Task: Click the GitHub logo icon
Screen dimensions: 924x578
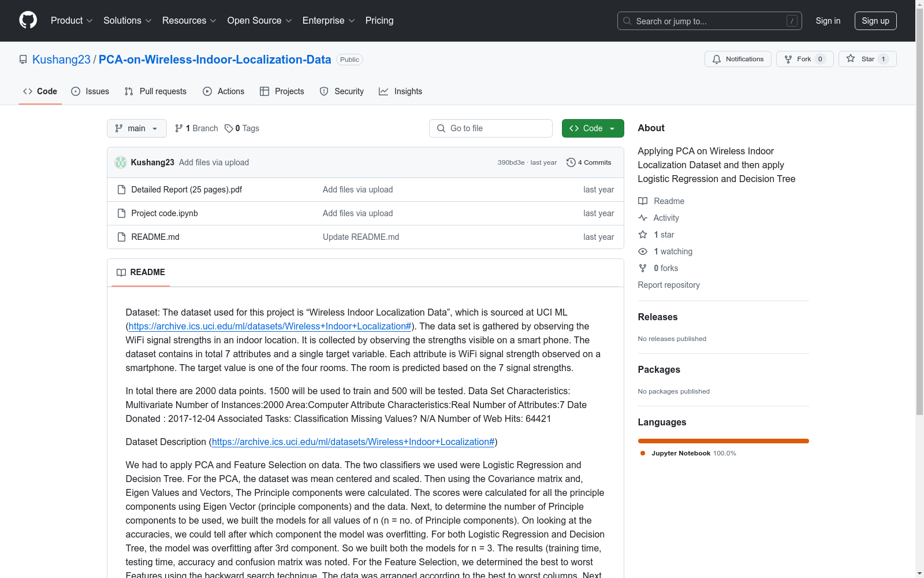Action: pyautogui.click(x=28, y=20)
